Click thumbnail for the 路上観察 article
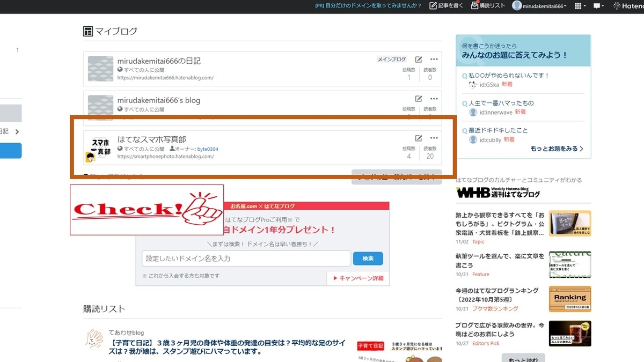 tap(570, 224)
